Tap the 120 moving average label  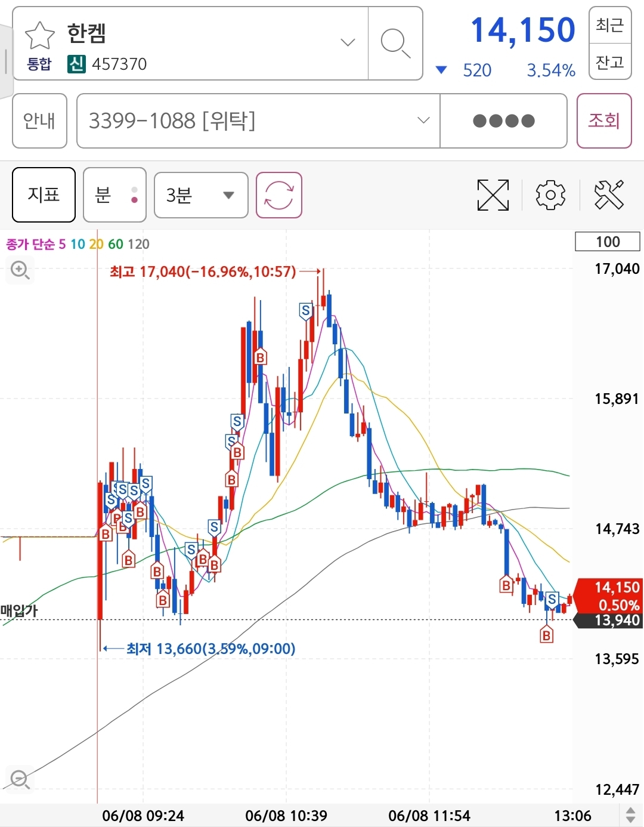click(x=138, y=244)
